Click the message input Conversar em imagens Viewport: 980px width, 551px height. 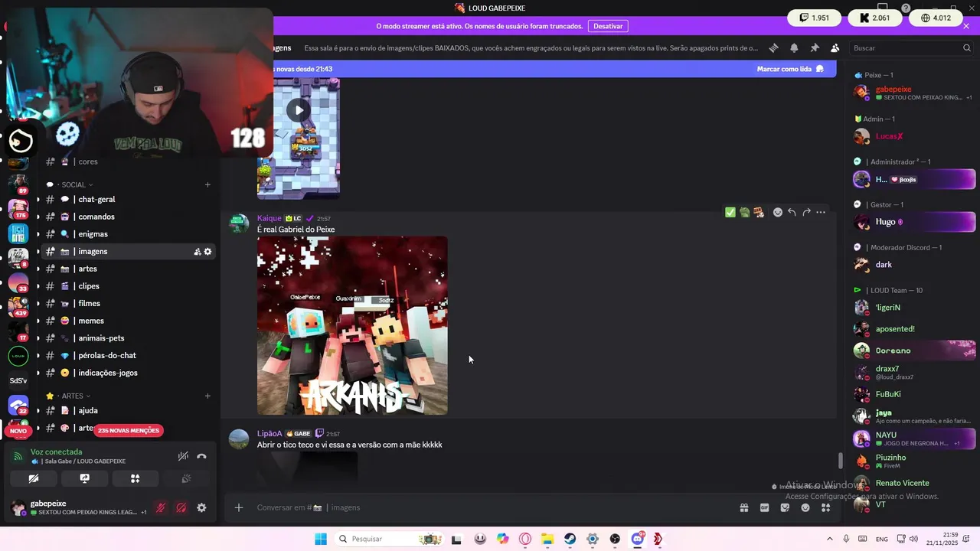click(490, 507)
